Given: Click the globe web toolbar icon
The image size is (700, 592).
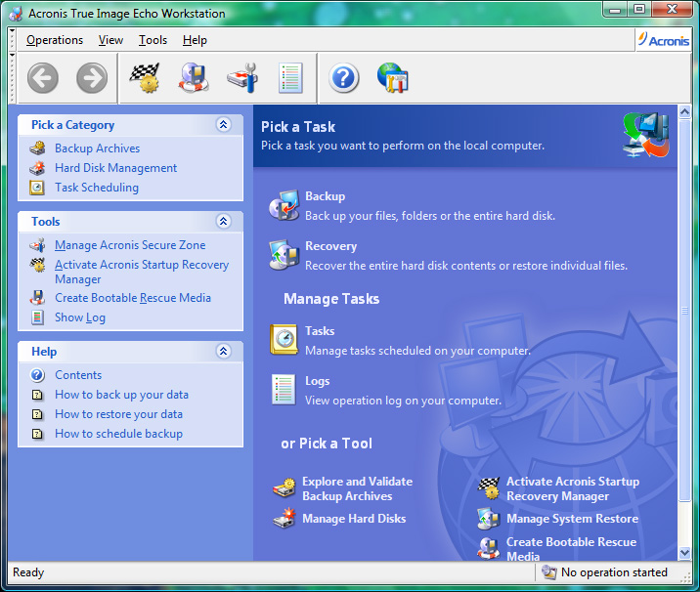Looking at the screenshot, I should pos(393,78).
